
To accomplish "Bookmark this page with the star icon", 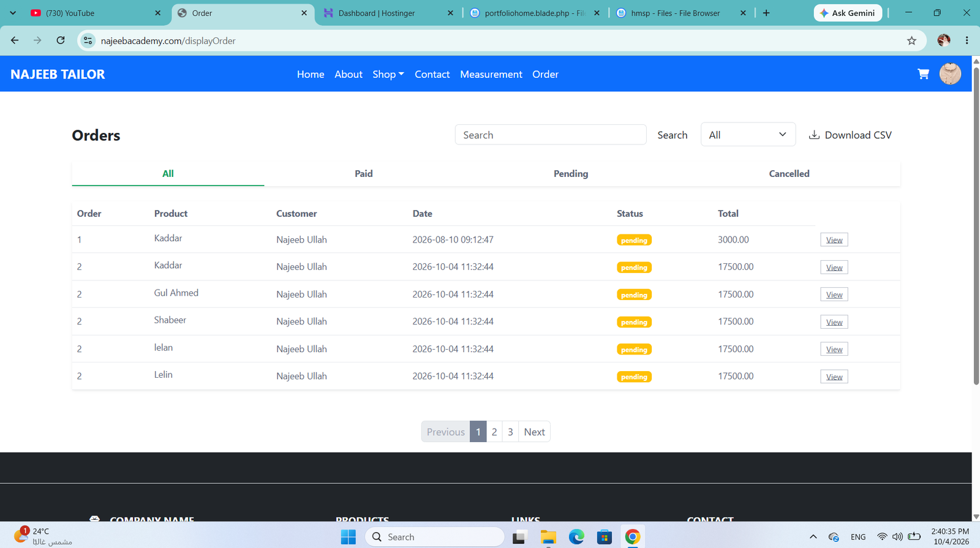I will click(911, 40).
